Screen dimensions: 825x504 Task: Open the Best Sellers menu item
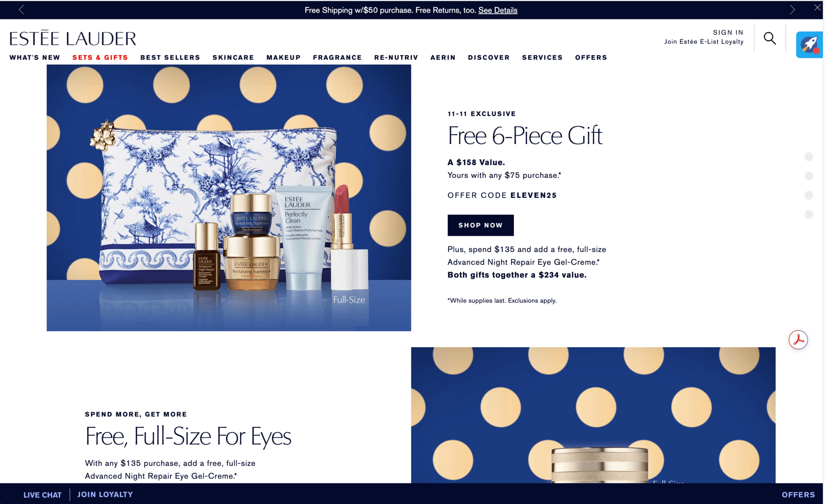tap(170, 58)
